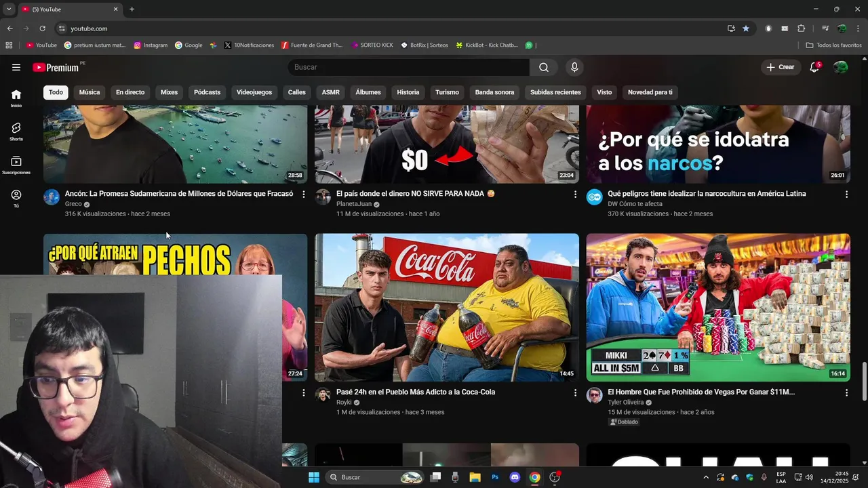Click the YouTube search input field
The width and height of the screenshot is (868, 488).
[409, 67]
